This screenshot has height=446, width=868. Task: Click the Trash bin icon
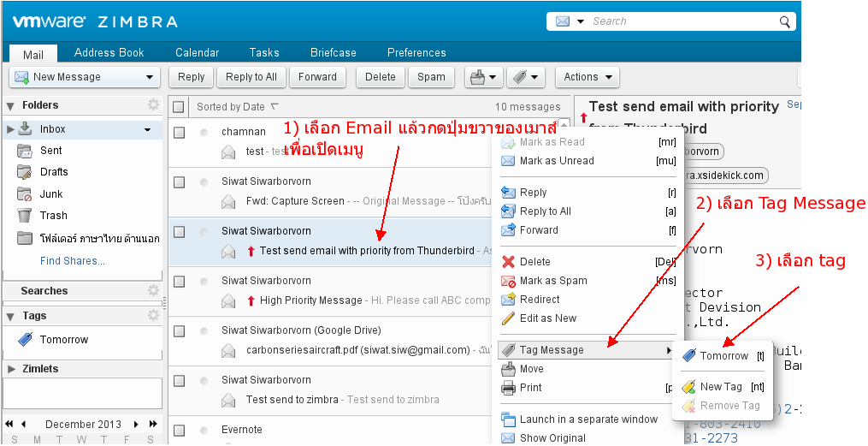24,215
